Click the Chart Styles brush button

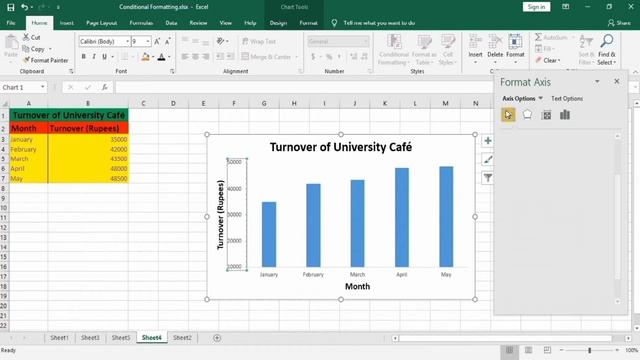488,160
